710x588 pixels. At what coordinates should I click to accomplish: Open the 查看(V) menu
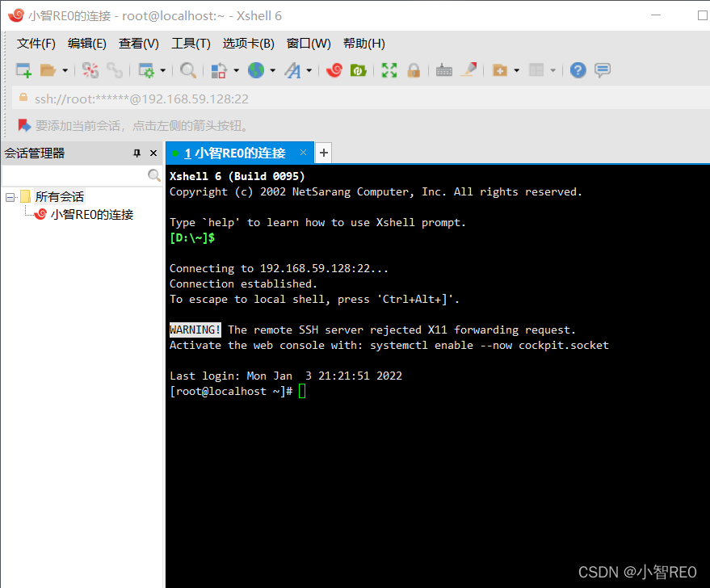tap(139, 44)
